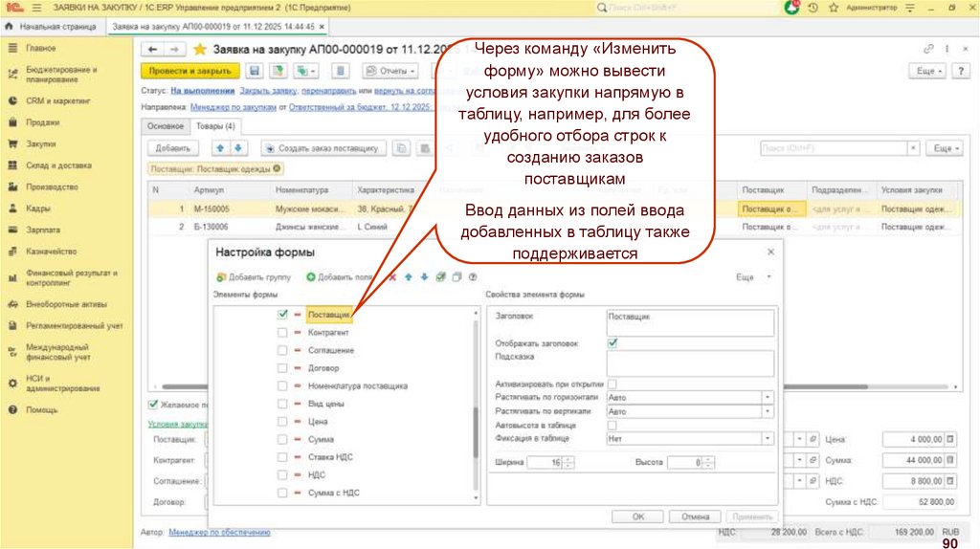Open the create-based-on dropdown icon
The height and width of the screenshot is (549, 980).
[305, 71]
